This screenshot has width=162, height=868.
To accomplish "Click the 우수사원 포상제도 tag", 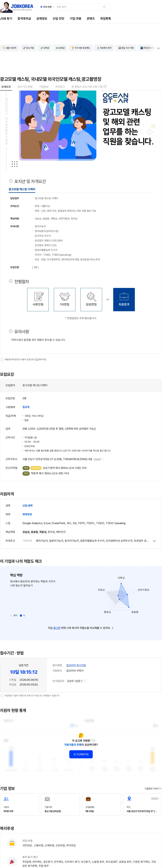I will [x=80, y=48].
